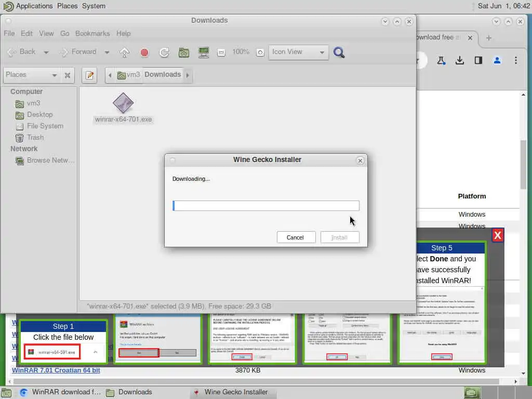Open the File menu in Downloads window
This screenshot has height=399, width=532.
point(9,33)
